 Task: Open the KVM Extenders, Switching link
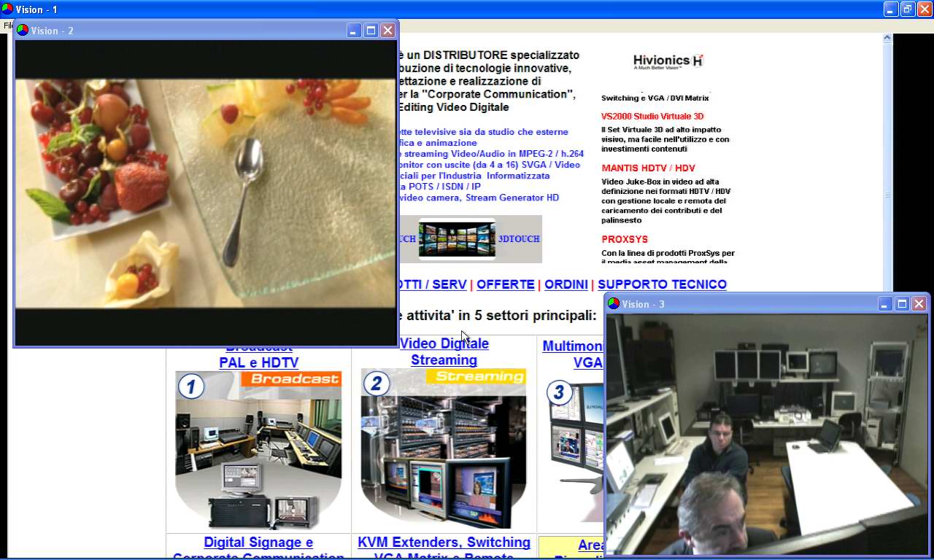pyautogui.click(x=444, y=542)
